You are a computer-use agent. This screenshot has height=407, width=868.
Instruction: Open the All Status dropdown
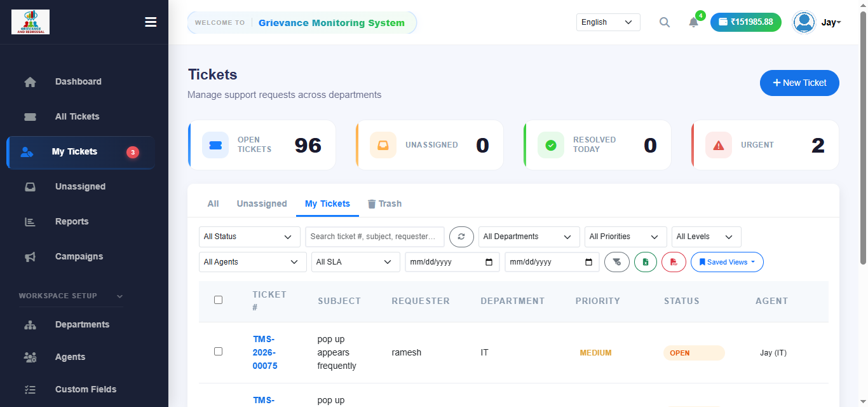coord(249,237)
